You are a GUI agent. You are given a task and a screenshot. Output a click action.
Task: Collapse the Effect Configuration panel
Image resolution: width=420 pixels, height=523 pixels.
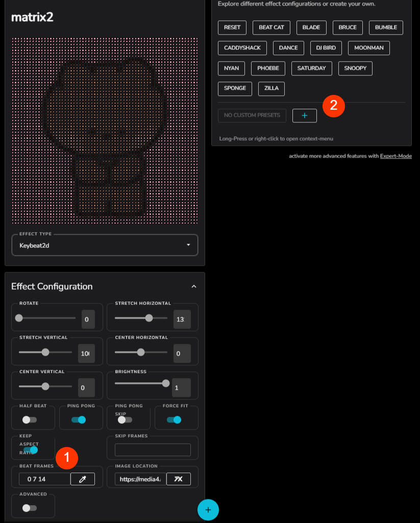coord(194,287)
